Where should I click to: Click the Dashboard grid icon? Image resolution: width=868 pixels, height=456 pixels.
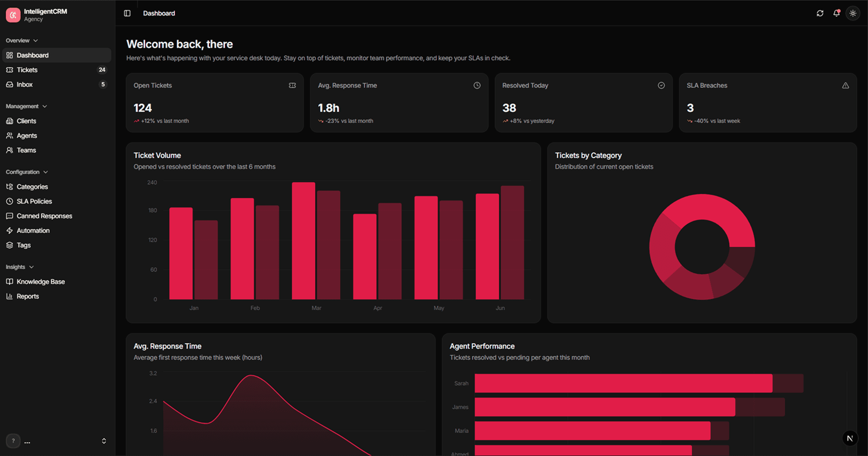(10, 55)
